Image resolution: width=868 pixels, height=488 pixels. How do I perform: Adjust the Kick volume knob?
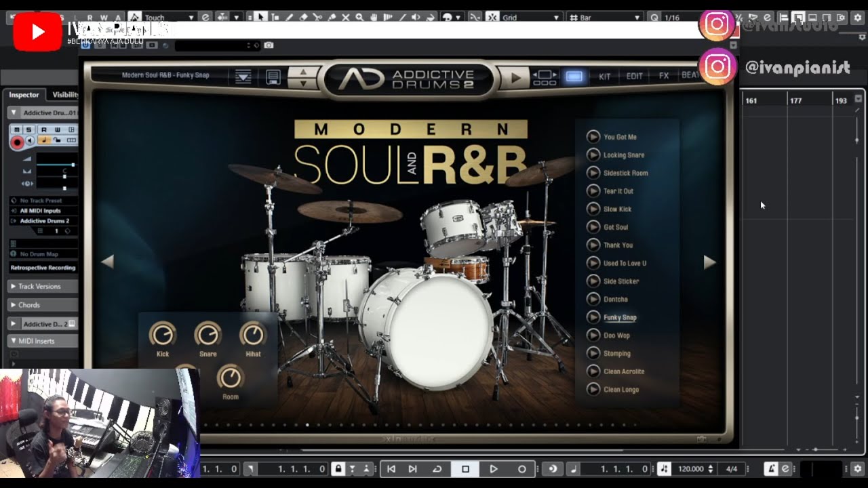click(x=163, y=335)
